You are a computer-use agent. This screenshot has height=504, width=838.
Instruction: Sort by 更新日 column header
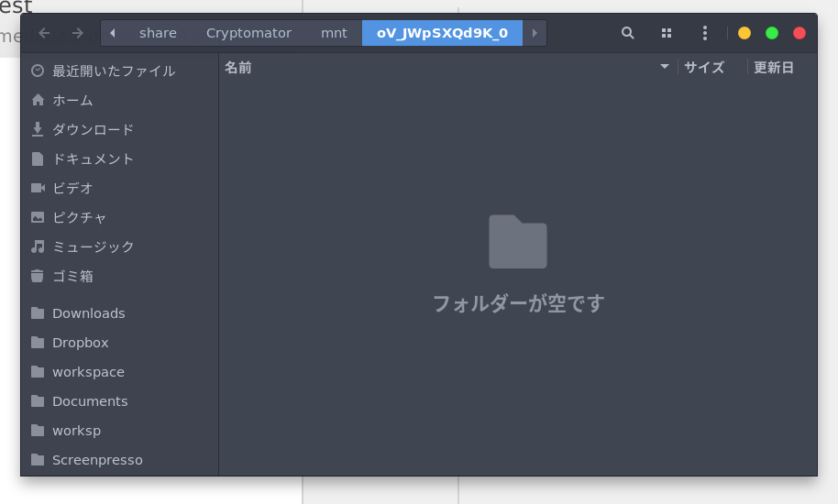[773, 67]
